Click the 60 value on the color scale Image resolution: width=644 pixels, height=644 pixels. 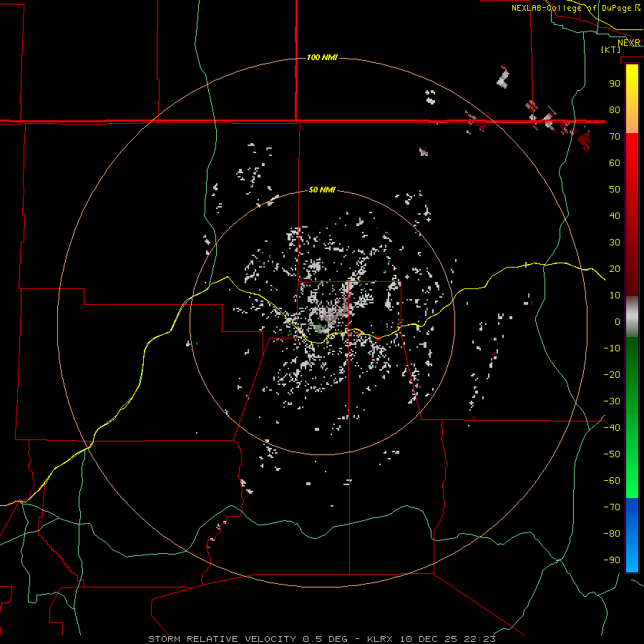[615, 162]
